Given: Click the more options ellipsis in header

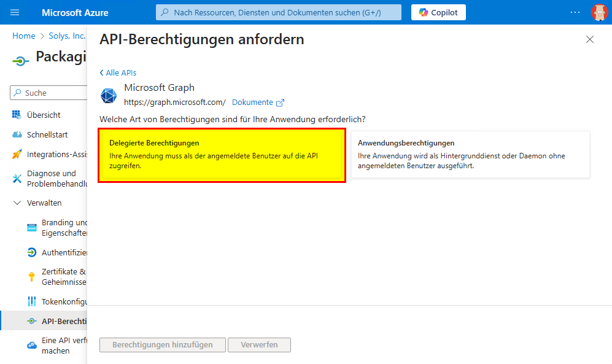Looking at the screenshot, I should (x=575, y=12).
